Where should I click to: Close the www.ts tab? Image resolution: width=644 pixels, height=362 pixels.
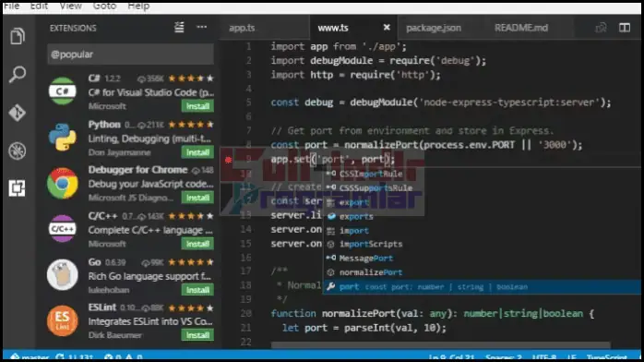coord(387,28)
